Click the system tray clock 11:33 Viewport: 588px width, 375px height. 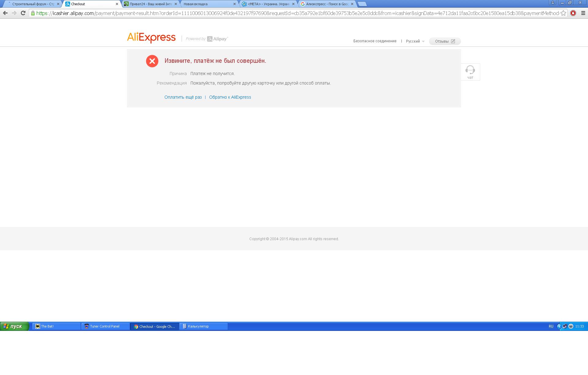pos(579,326)
